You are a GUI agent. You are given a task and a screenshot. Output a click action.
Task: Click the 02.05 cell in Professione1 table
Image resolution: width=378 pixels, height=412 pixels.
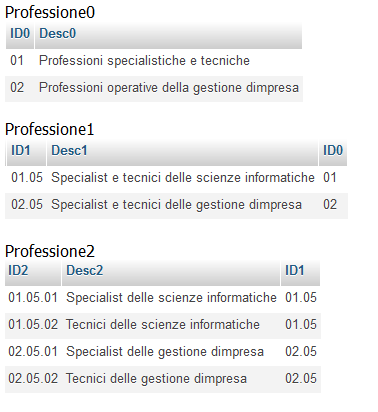tap(27, 205)
